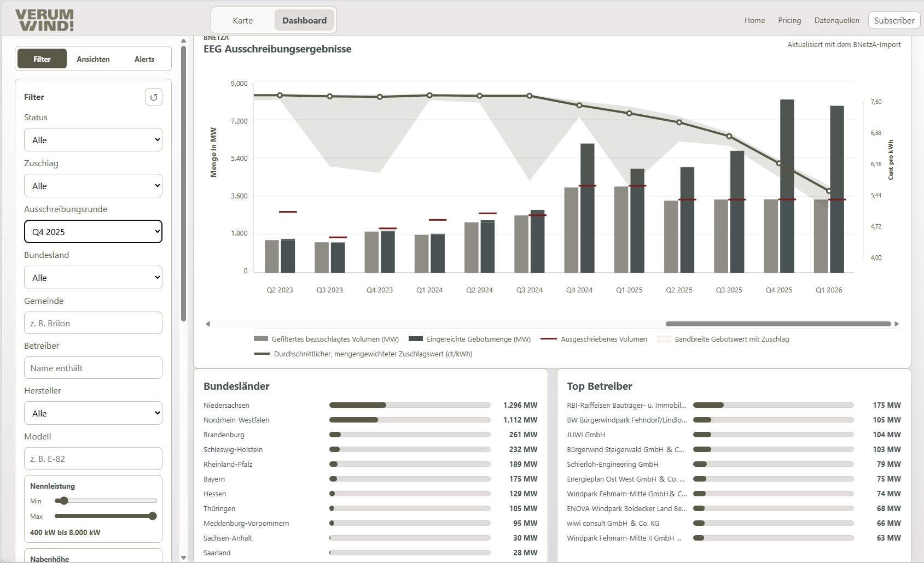This screenshot has width=924, height=563.
Task: Click the Hessen row
Action: click(370, 494)
